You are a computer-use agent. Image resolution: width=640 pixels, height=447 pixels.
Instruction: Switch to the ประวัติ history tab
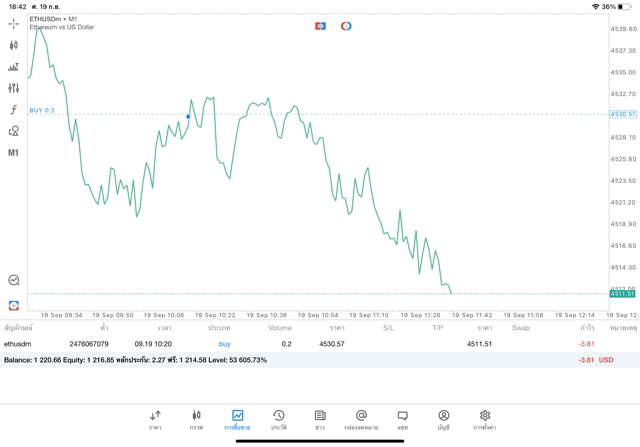279,419
